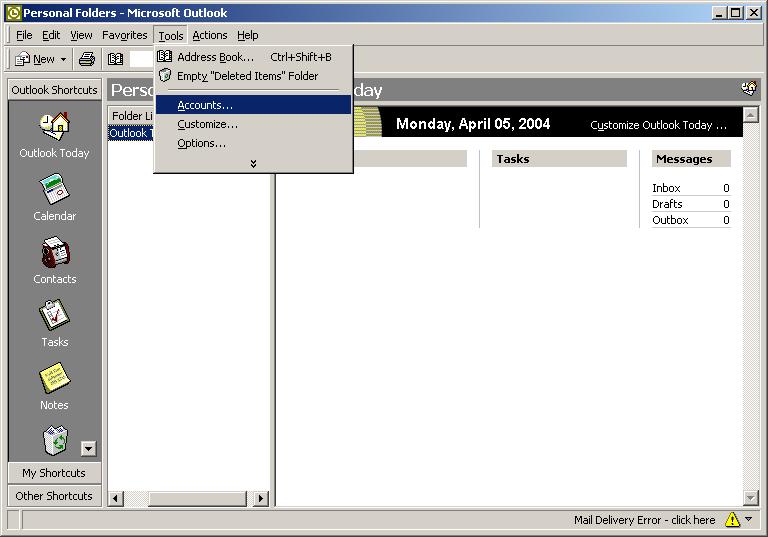Select Empty "Deleted Items" Folder menu entry
Image resolution: width=768 pixels, height=537 pixels.
[x=247, y=76]
